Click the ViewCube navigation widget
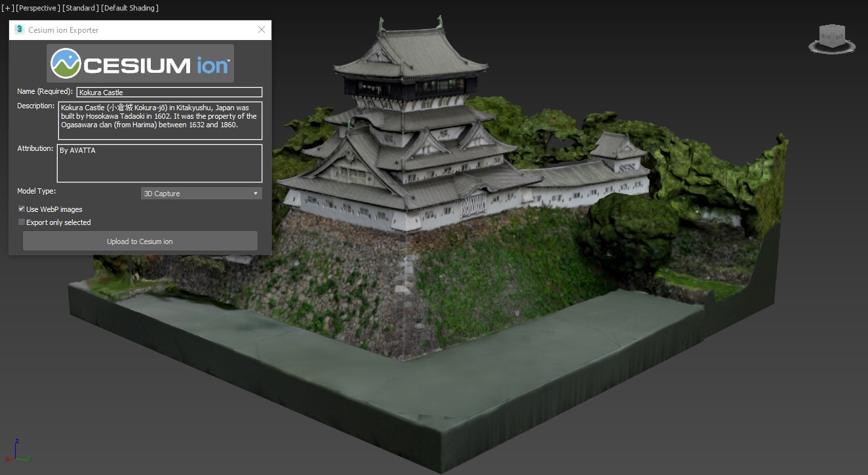868x475 pixels. pos(832,39)
